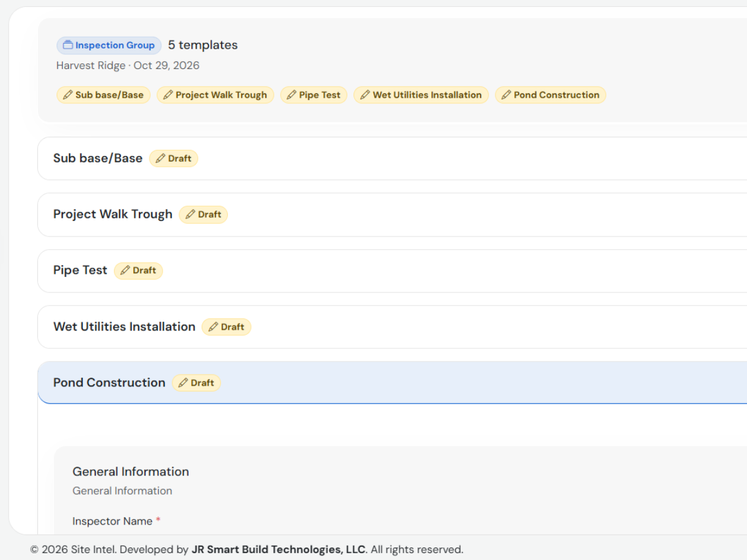Image resolution: width=747 pixels, height=560 pixels.
Task: Expand the Project Walk Trough section
Action: tap(392, 215)
